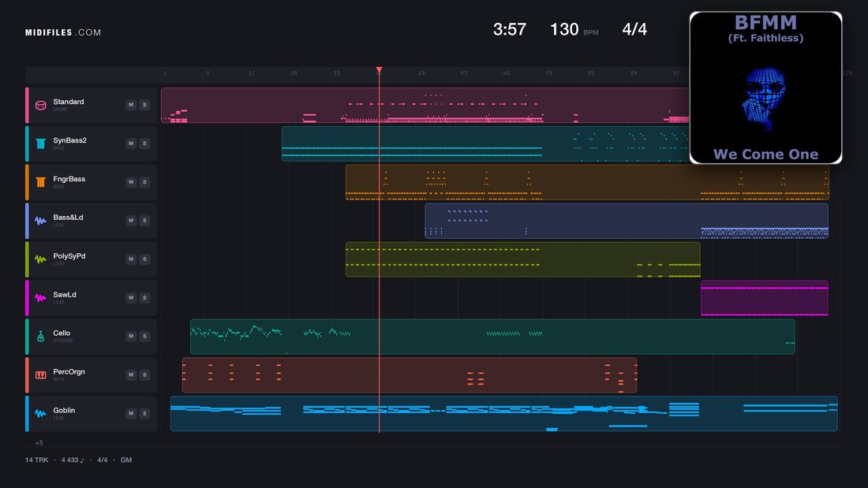Image resolution: width=868 pixels, height=488 pixels.
Task: Select the FngrBass track name label
Action: coord(69,179)
